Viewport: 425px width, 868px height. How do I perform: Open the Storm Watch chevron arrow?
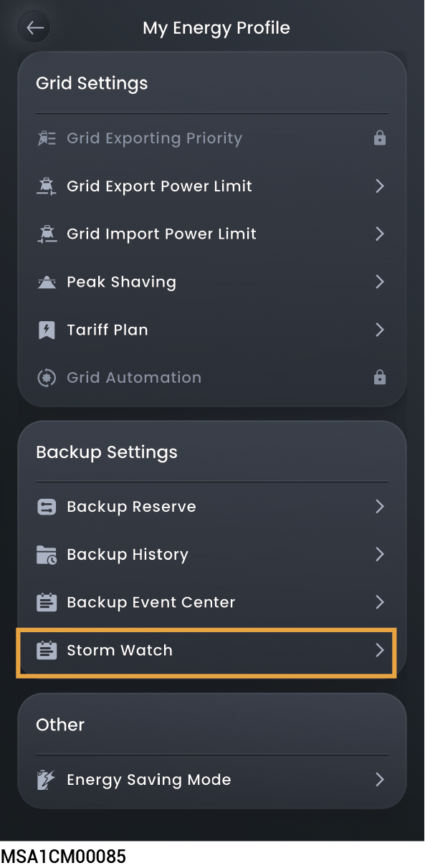click(x=380, y=651)
